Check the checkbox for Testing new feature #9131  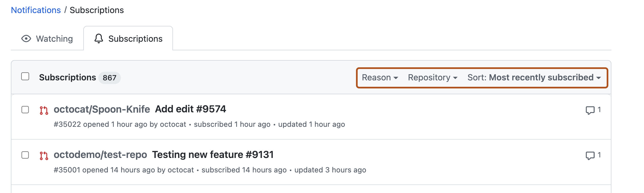tap(25, 155)
